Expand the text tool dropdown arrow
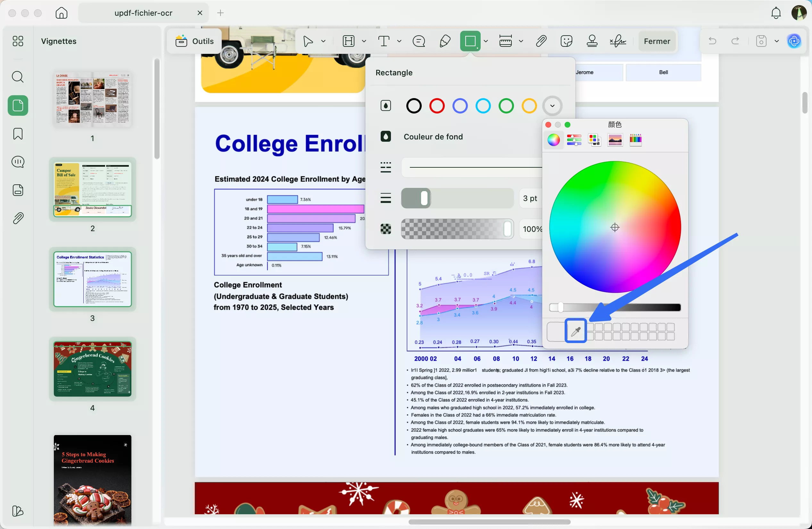812x529 pixels. click(399, 41)
